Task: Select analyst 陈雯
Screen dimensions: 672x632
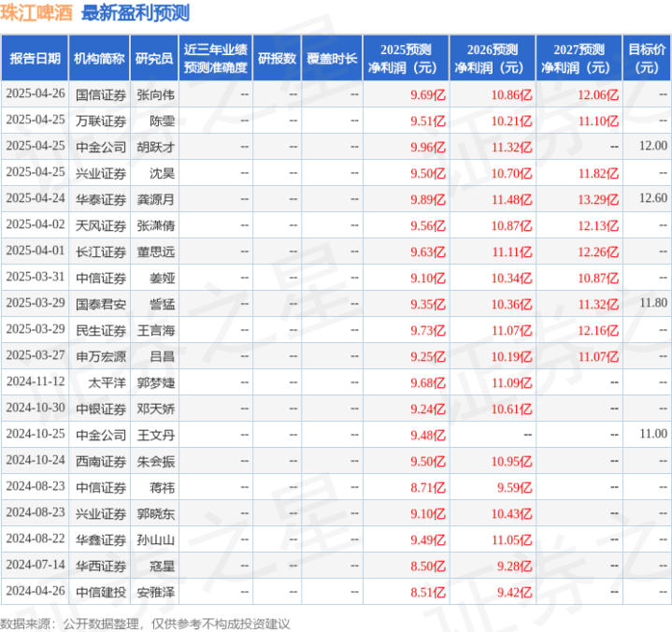Action: [162, 122]
